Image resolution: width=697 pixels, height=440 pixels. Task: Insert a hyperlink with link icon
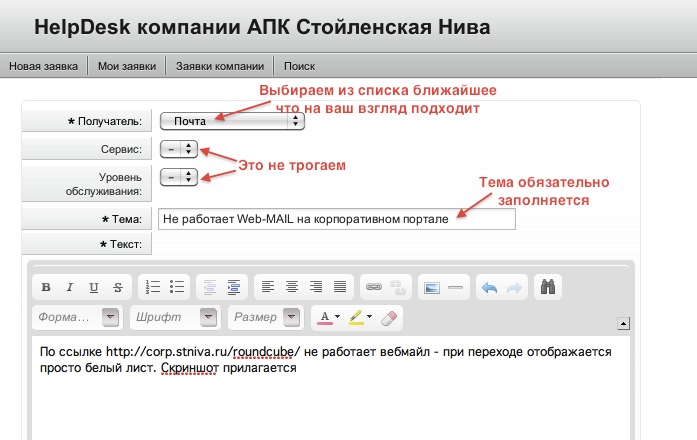[373, 287]
